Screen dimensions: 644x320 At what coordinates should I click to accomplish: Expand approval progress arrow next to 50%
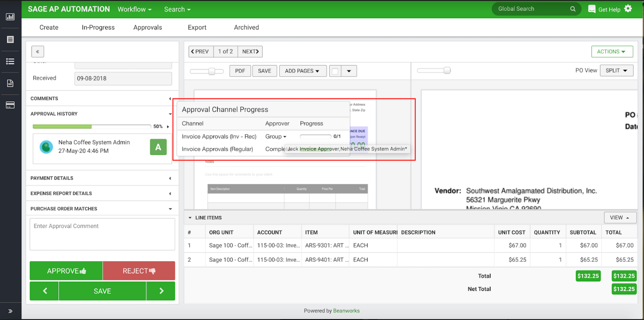168,127
